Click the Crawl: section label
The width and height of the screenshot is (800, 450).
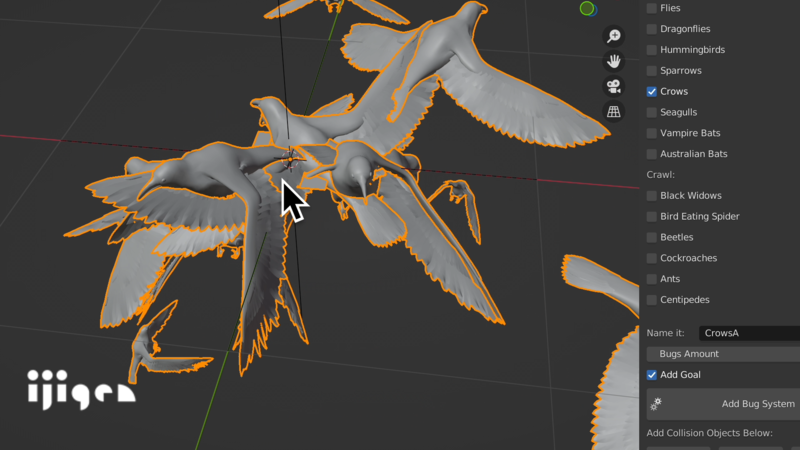(x=660, y=174)
